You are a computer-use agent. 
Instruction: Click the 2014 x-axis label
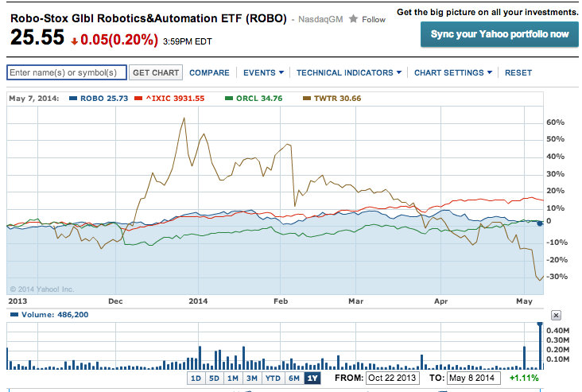(198, 301)
